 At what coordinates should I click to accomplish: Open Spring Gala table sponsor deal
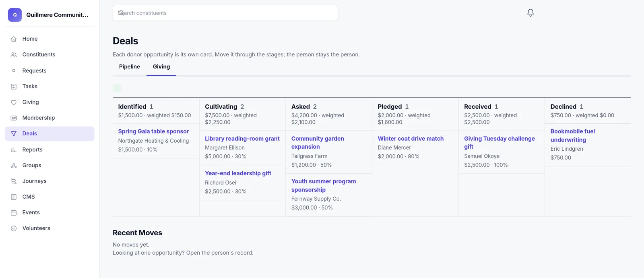click(x=153, y=131)
